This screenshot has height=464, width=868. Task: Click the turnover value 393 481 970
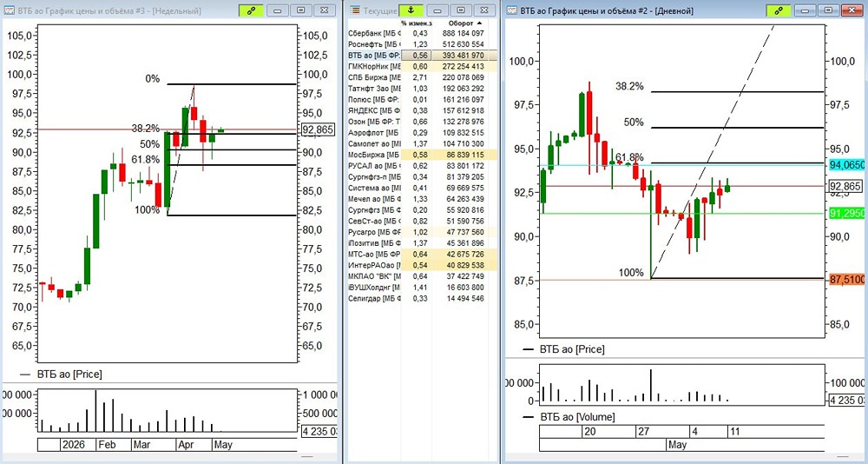(464, 56)
